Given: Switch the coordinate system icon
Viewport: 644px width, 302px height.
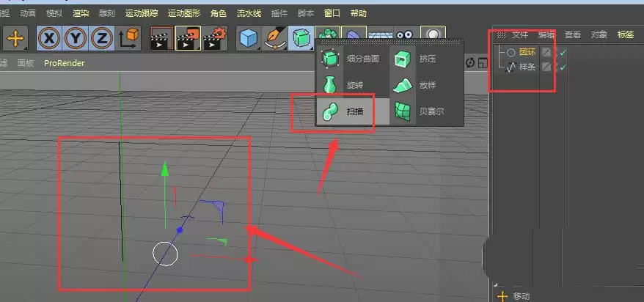Looking at the screenshot, I should point(129,39).
